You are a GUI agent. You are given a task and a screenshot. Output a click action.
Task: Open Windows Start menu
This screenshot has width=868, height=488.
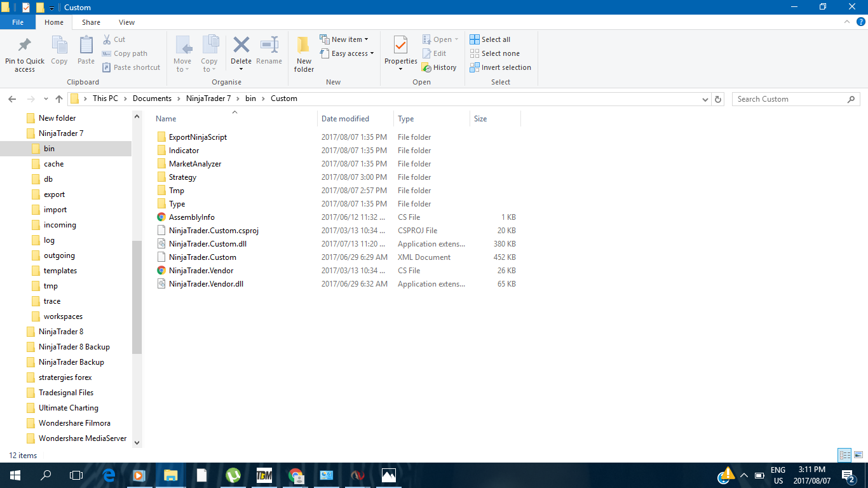[x=15, y=475]
